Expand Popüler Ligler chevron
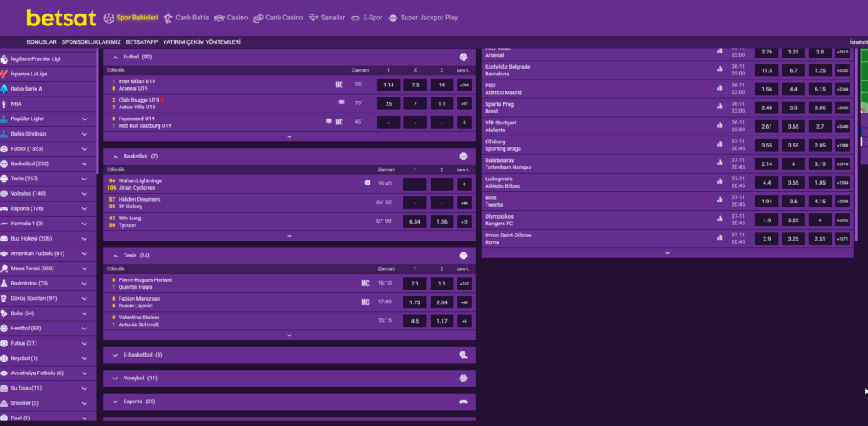868x426 pixels. pyautogui.click(x=85, y=119)
